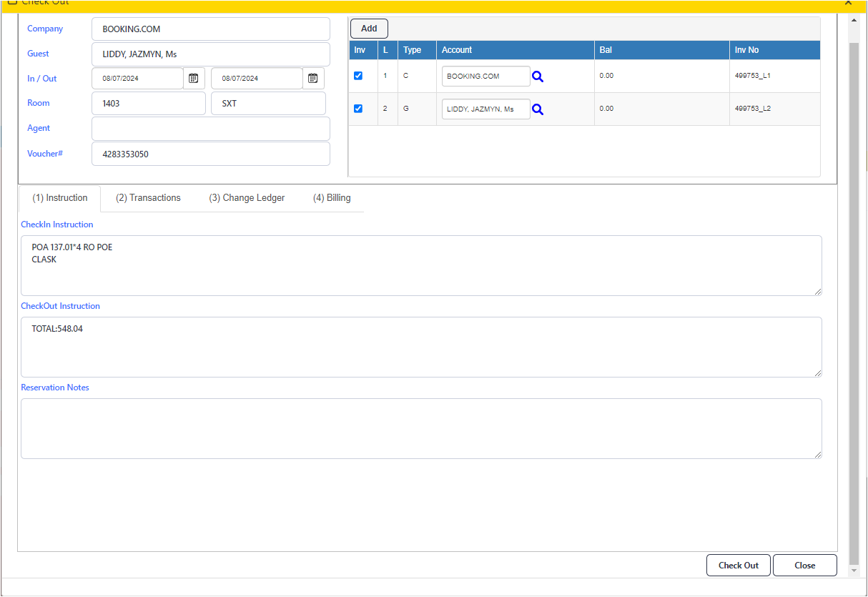Click into the empty Agent field
This screenshot has width=868, height=597.
pos(211,129)
